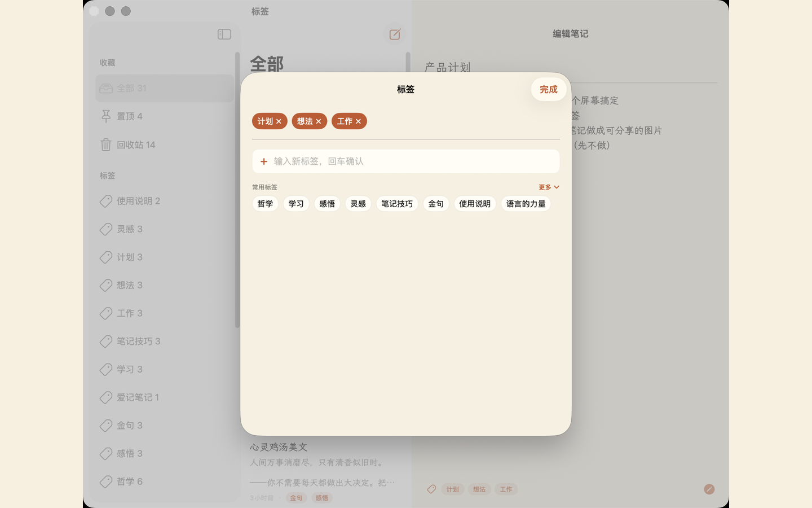
Task: Click the trash icon beside 回收站
Action: point(106,144)
